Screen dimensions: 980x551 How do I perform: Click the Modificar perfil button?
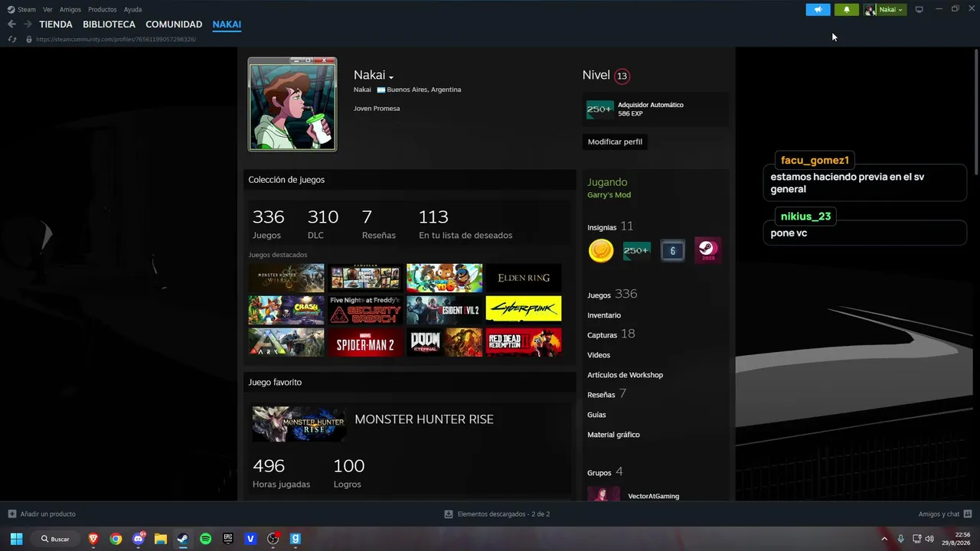(x=615, y=142)
